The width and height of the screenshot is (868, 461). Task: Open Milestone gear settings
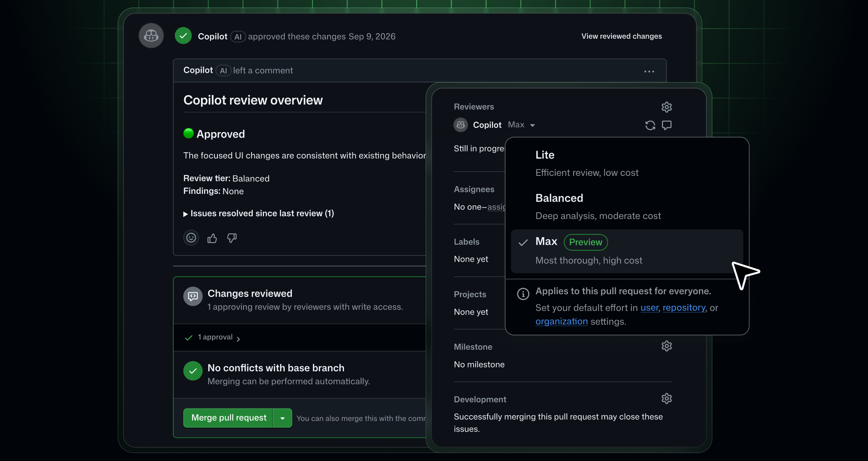[667, 346]
